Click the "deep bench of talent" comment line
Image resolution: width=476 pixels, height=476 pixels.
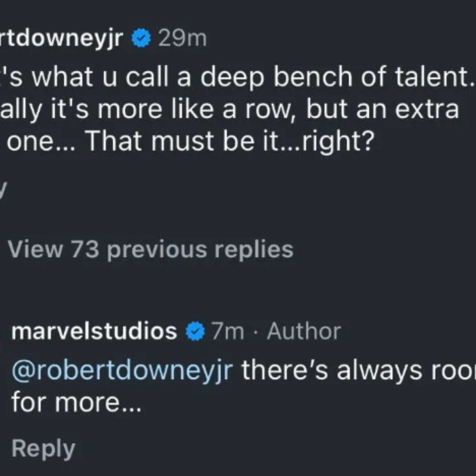(238, 78)
